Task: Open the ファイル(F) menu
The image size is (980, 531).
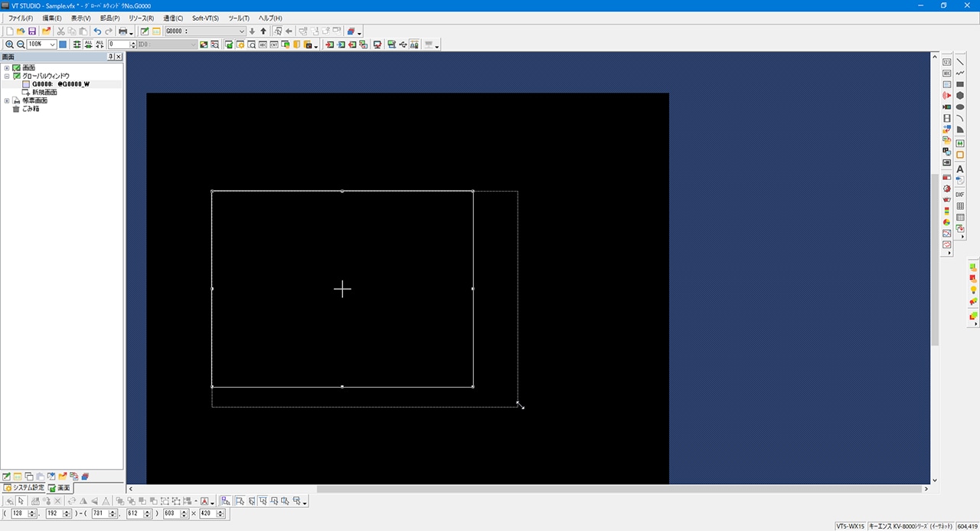Action: (21, 18)
